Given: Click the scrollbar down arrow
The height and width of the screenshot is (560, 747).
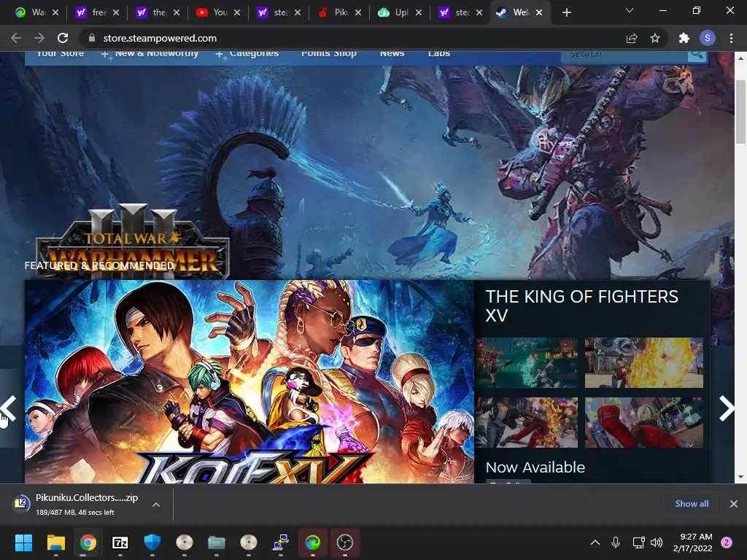Looking at the screenshot, I should click(740, 477).
